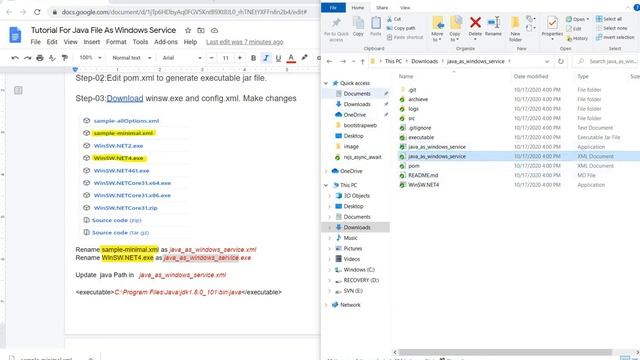This screenshot has width=640, height=360.
Task: Expand the 3D Objects tree node
Action: point(329,196)
